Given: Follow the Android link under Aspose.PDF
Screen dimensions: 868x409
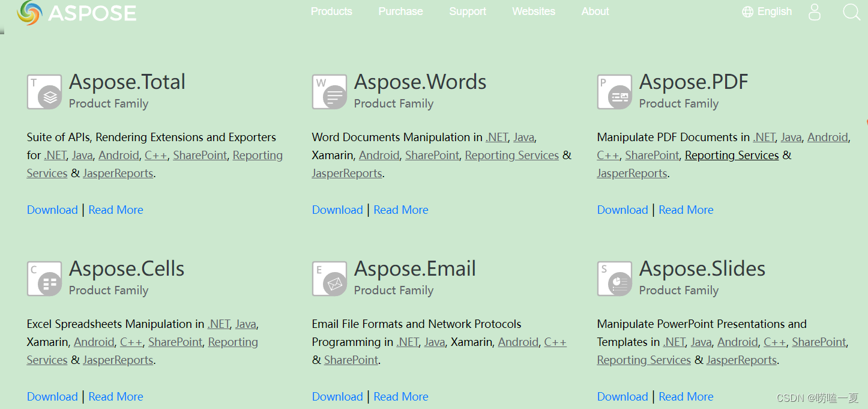Looking at the screenshot, I should pos(828,137).
